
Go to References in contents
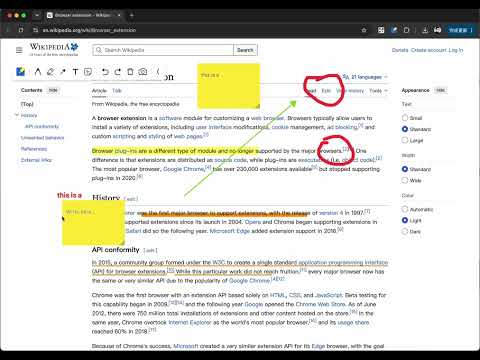pyautogui.click(x=34, y=149)
